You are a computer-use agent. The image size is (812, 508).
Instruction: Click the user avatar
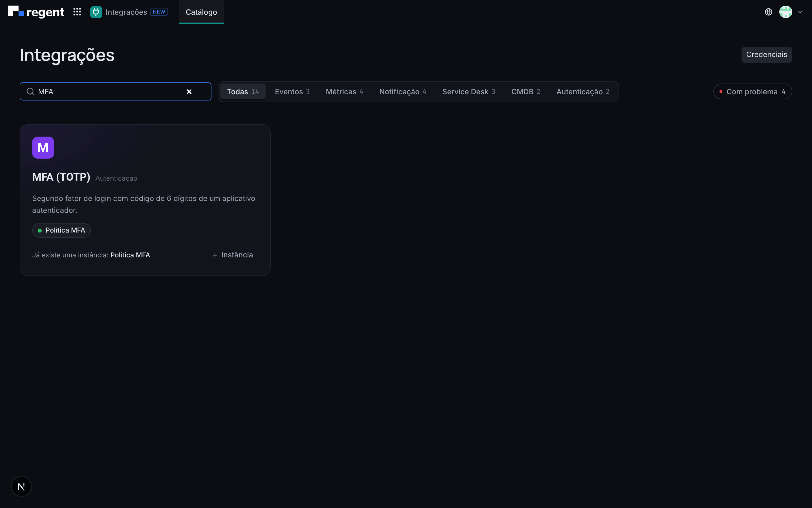[785, 12]
